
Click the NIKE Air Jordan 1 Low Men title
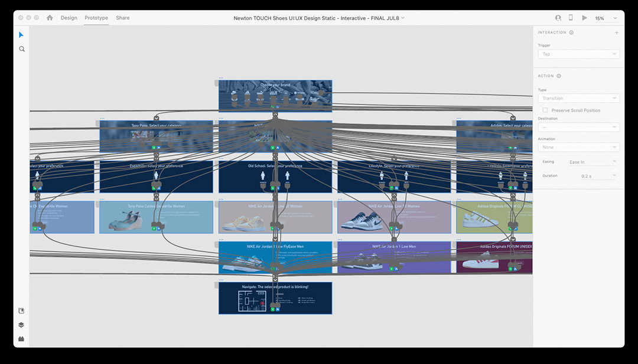394,246
